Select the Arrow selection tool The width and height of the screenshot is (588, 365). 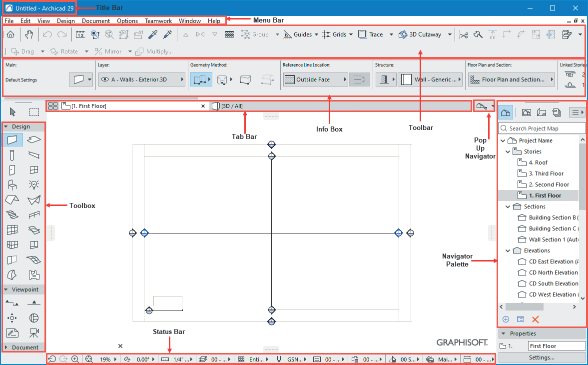coord(12,112)
